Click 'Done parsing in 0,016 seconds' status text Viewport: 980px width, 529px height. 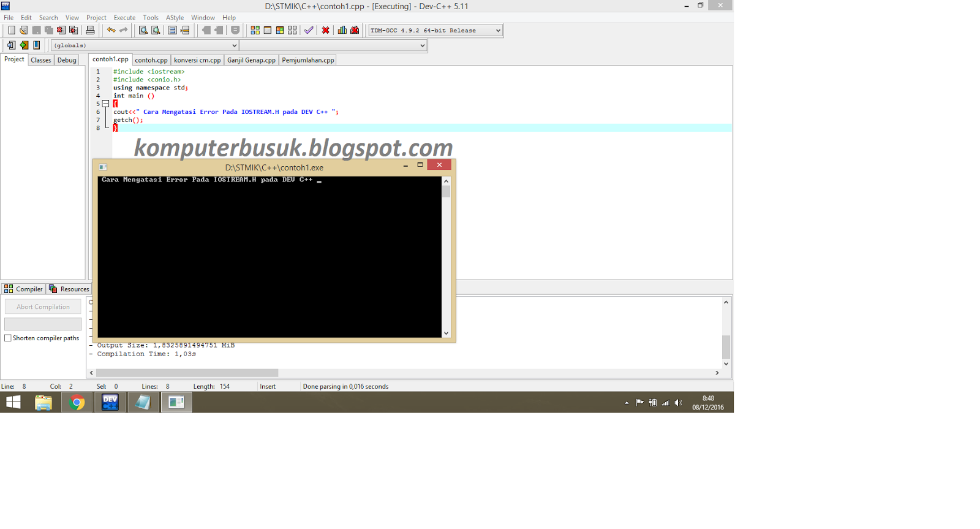(345, 386)
